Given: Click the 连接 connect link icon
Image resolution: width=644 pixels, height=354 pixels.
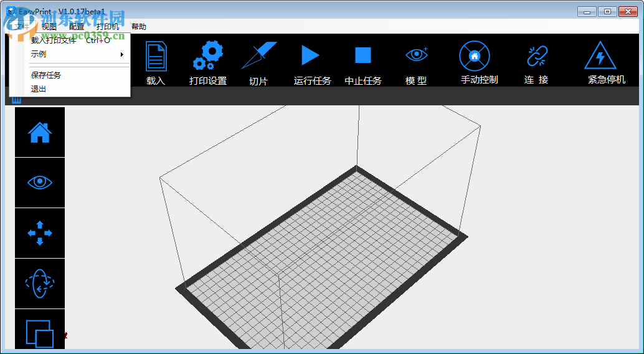Looking at the screenshot, I should [x=537, y=56].
